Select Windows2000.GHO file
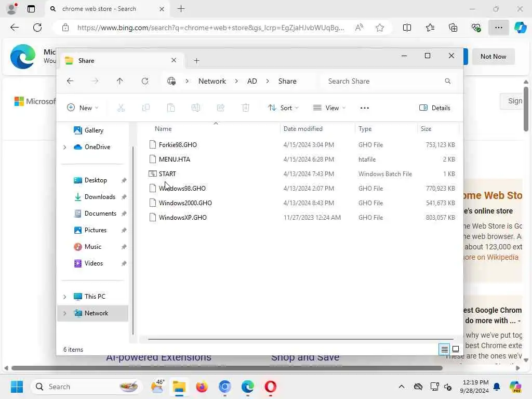 point(185,203)
